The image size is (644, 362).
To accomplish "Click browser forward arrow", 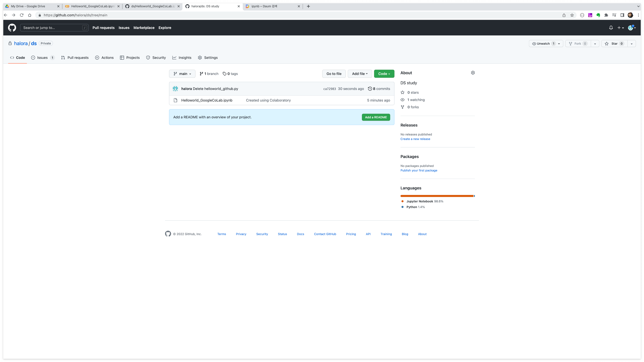I will 14,15.
